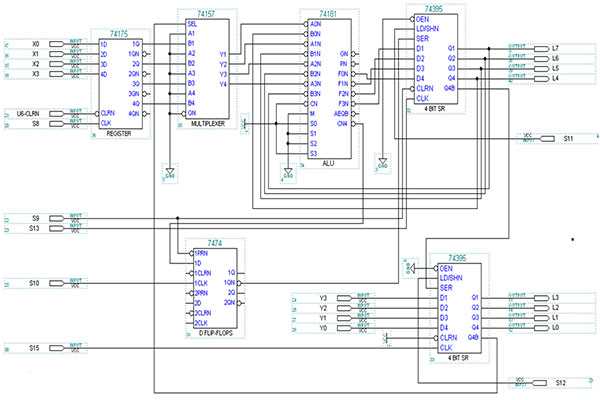Click the 2CLK pin on the flip-flop chip
600x400 pixels.
click(x=201, y=323)
